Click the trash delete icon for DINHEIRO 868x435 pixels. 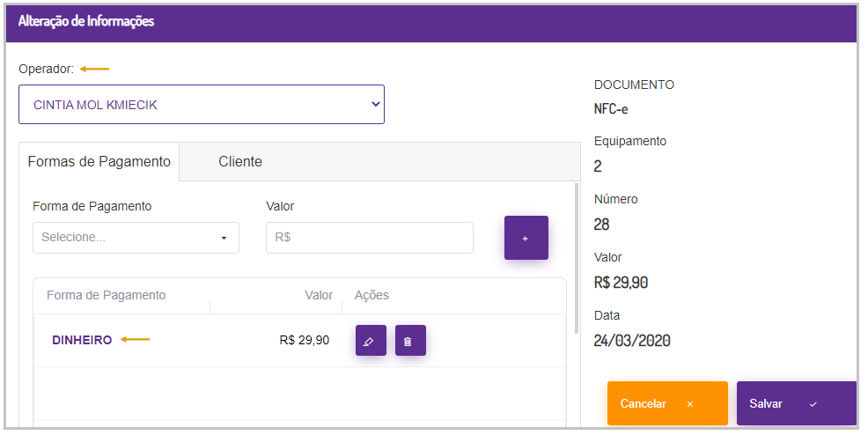pos(410,341)
